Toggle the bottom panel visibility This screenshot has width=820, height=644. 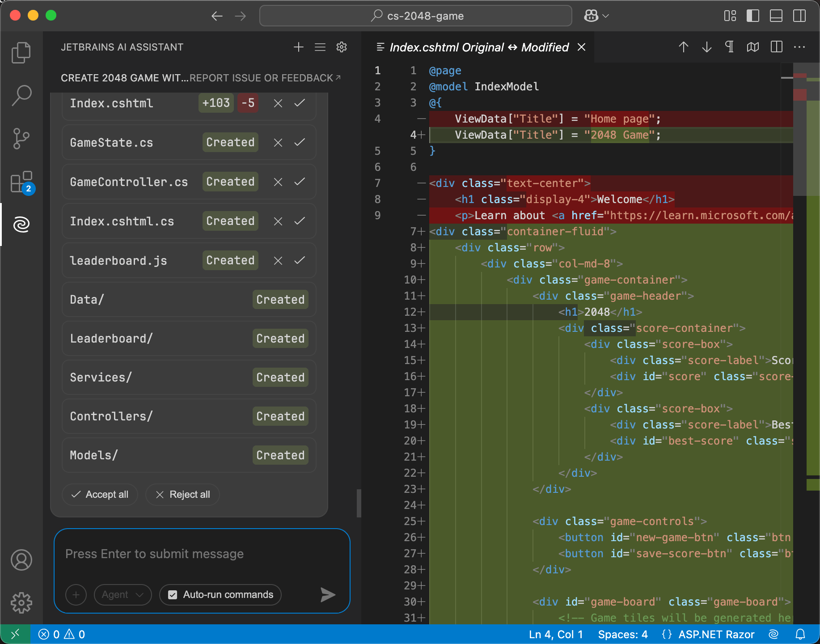pyautogui.click(x=776, y=16)
